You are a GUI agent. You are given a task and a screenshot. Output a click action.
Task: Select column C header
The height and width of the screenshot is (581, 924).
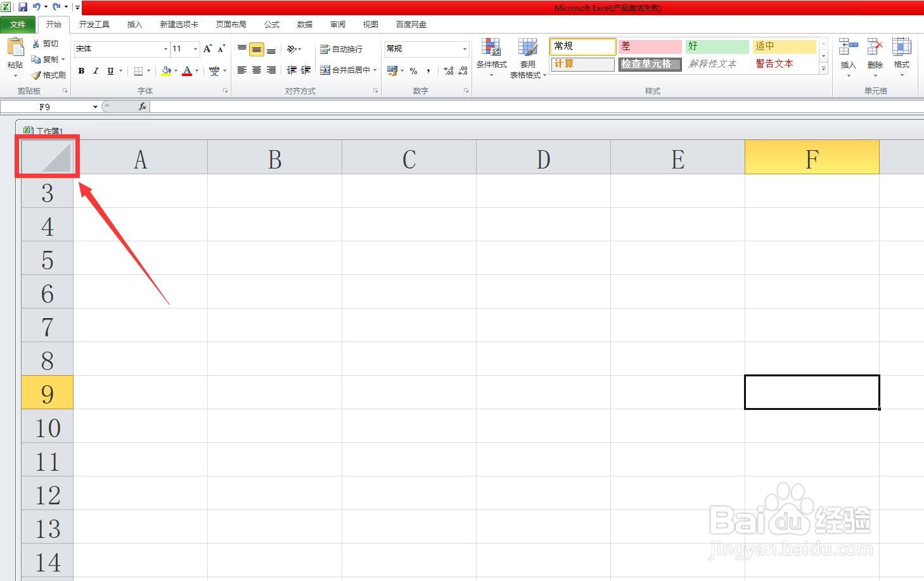pos(409,157)
